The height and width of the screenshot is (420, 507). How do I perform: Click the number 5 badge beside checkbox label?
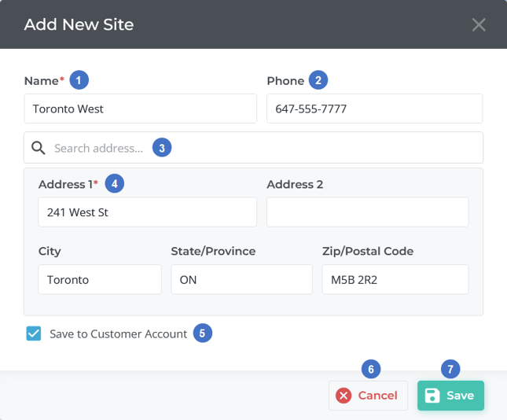[202, 333]
